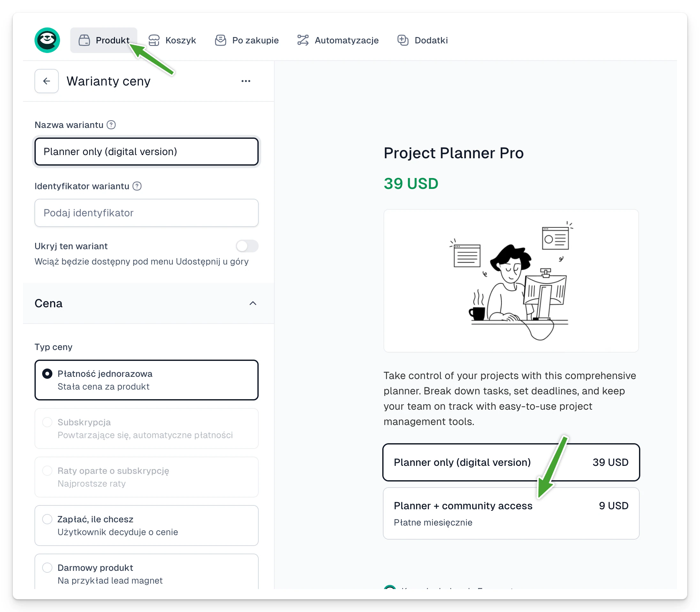Collapse the Cena section chevron

253,303
